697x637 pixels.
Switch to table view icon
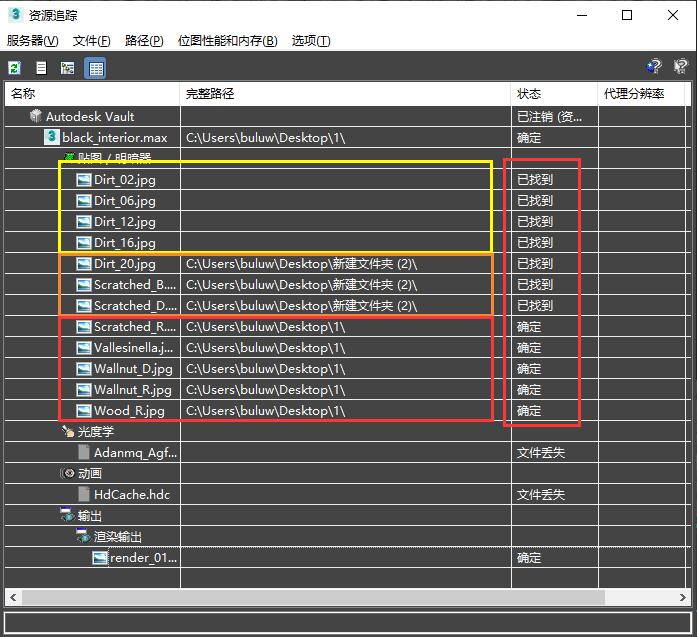(x=96, y=68)
